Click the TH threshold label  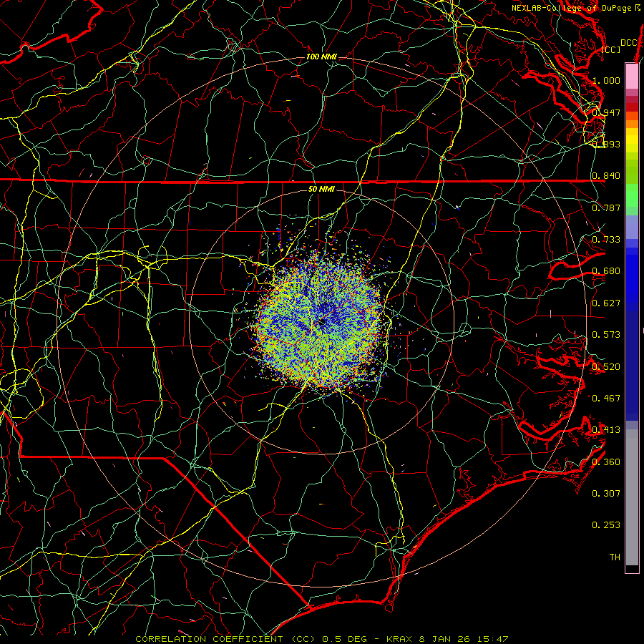point(615,557)
